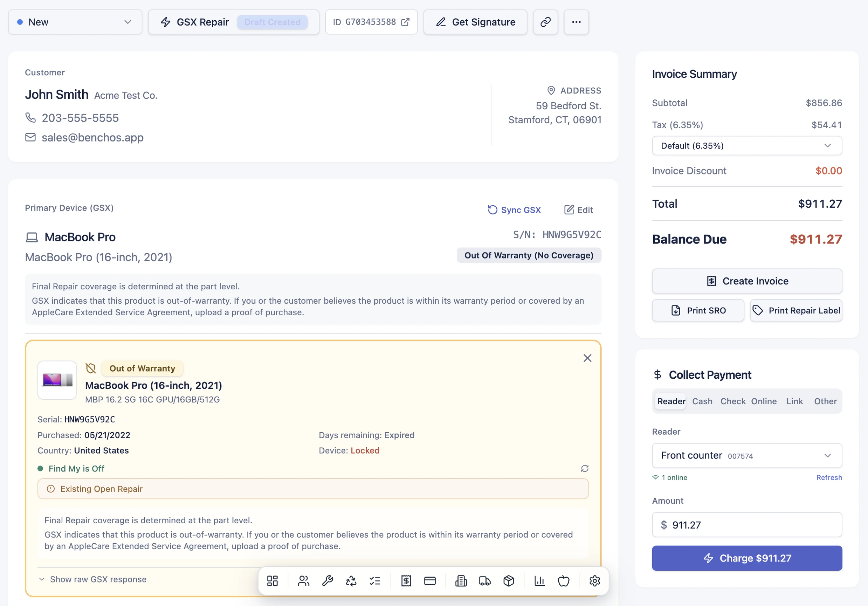Screen dimensions: 868x606
Task: Open the Apple icon in the dock
Action: 563,581
